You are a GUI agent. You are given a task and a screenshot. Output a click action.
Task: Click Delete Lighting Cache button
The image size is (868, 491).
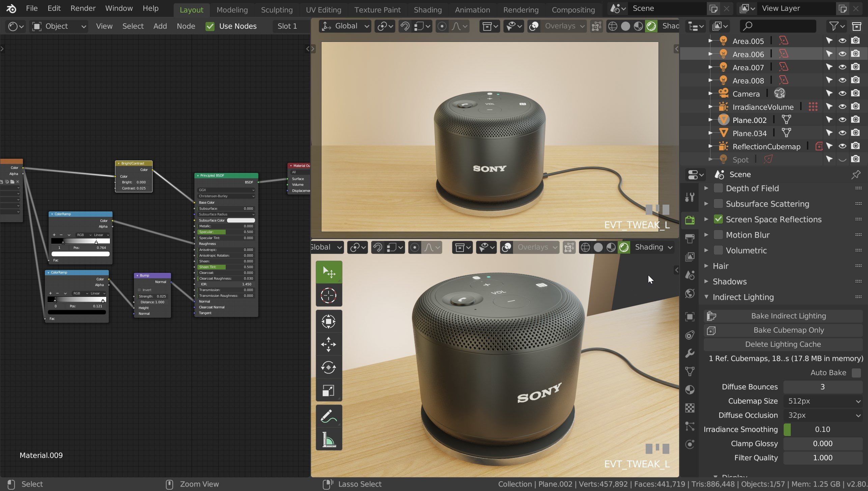coord(783,344)
